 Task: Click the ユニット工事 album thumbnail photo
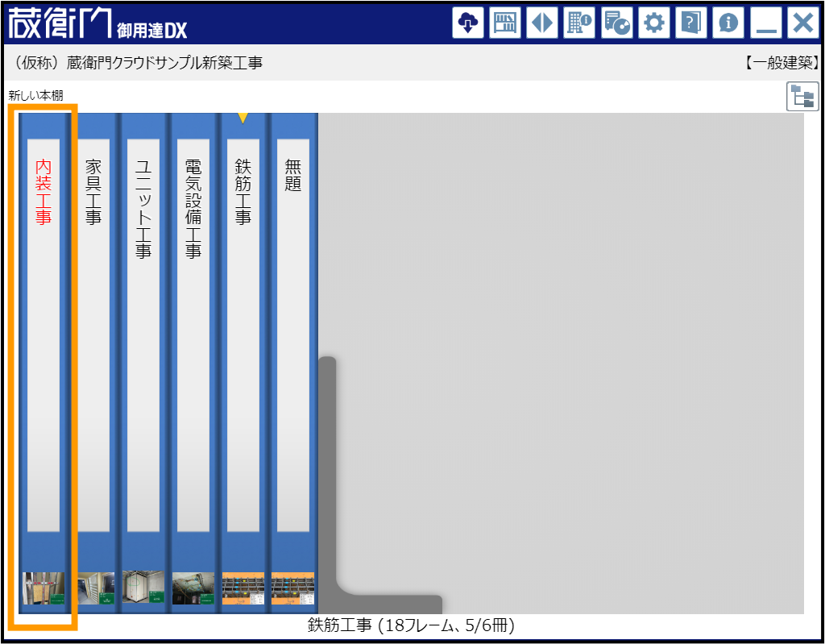[143, 588]
